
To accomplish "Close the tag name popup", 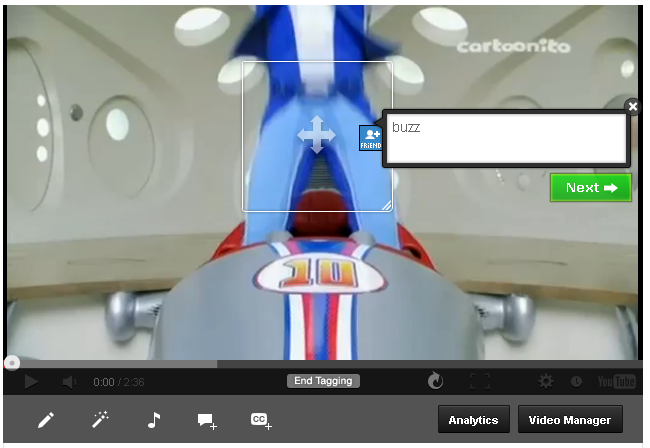I will click(x=632, y=107).
